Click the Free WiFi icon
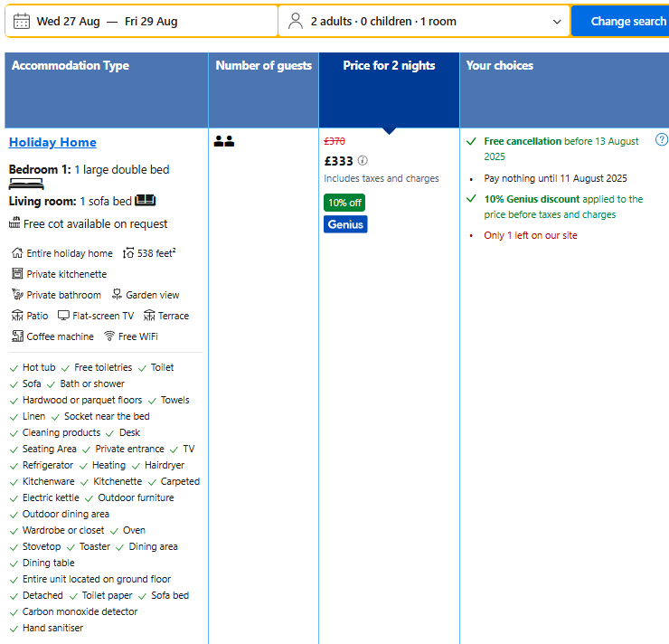The width and height of the screenshot is (669, 644). coord(109,336)
